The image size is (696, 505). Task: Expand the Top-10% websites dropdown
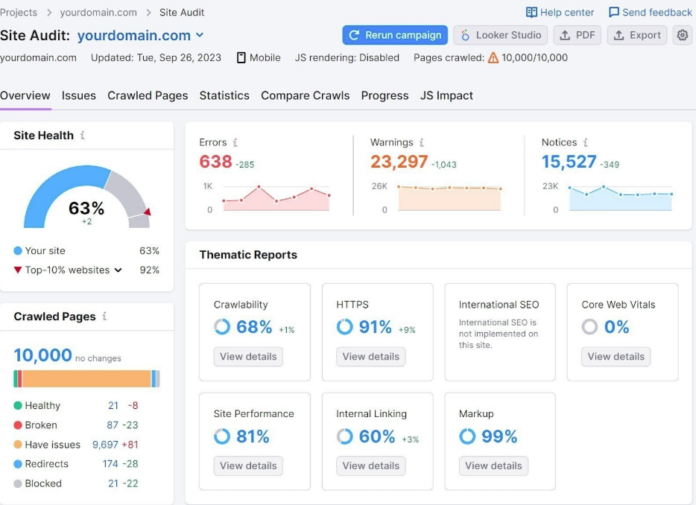point(118,270)
